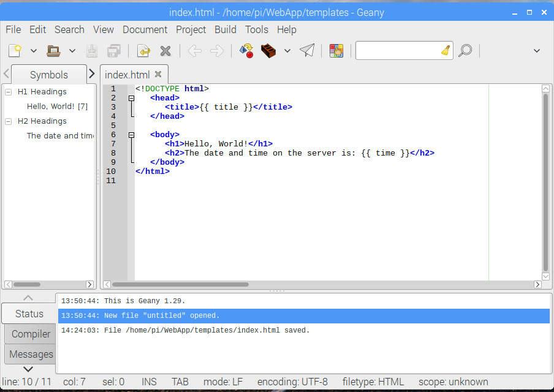Collapse the H1 Headings symbol group
The image size is (554, 392).
8,91
